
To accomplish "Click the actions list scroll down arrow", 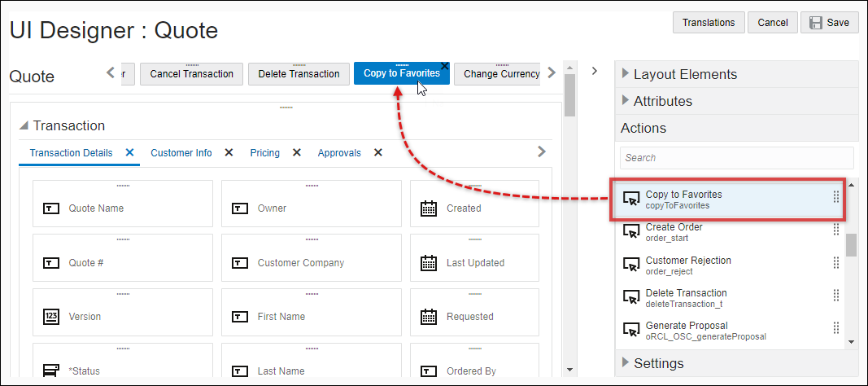I will 852,342.
